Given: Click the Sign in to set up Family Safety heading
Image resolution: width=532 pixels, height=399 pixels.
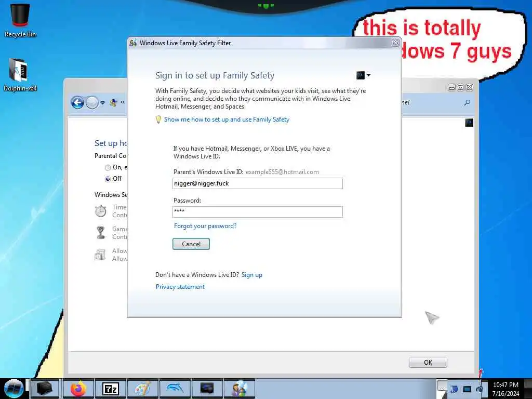Looking at the screenshot, I should click(x=215, y=75).
